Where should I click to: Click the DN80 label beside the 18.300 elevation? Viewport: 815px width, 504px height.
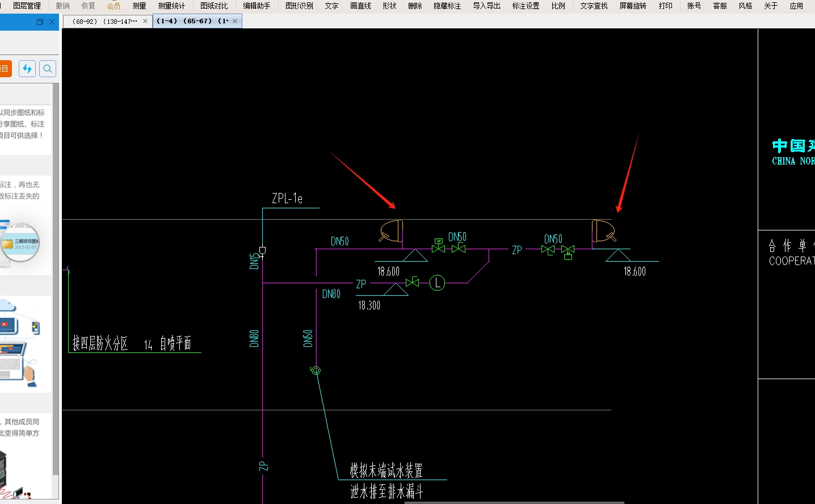(x=331, y=293)
